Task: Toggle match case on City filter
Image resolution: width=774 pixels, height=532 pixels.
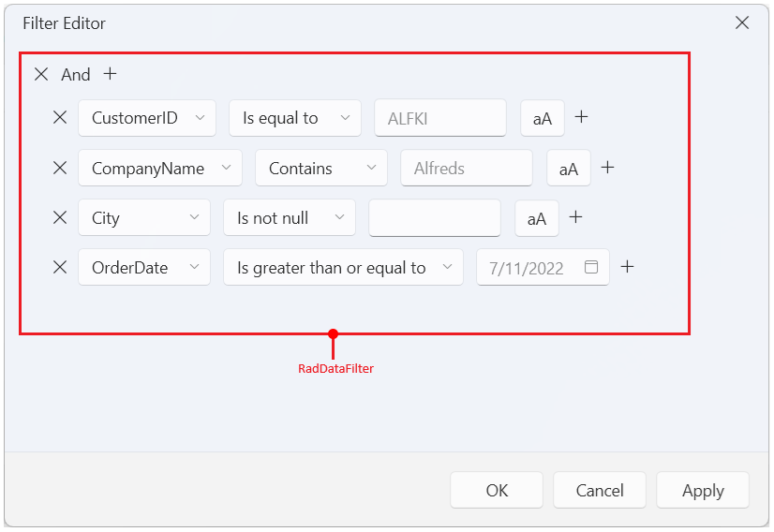Action: [537, 218]
